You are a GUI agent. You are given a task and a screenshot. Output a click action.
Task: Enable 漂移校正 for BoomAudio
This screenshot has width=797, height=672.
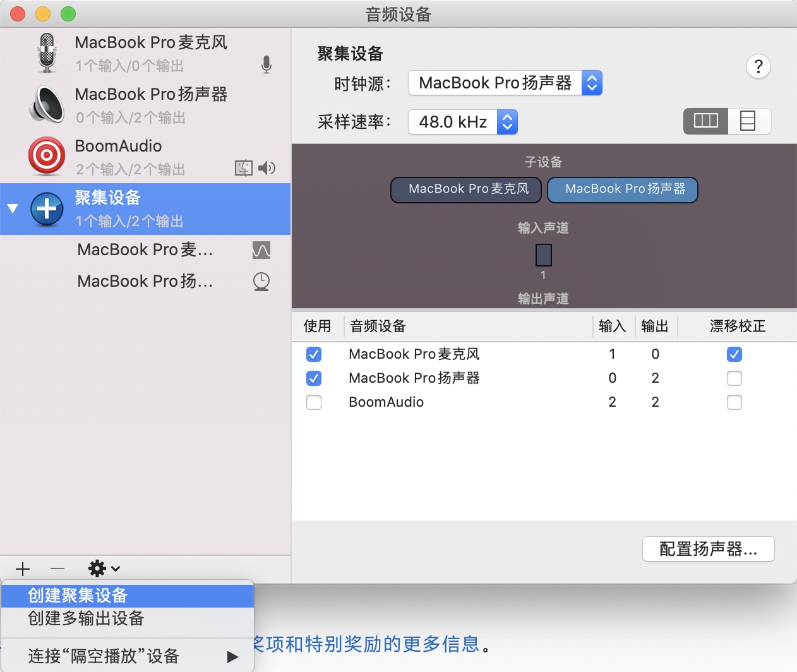(x=734, y=402)
